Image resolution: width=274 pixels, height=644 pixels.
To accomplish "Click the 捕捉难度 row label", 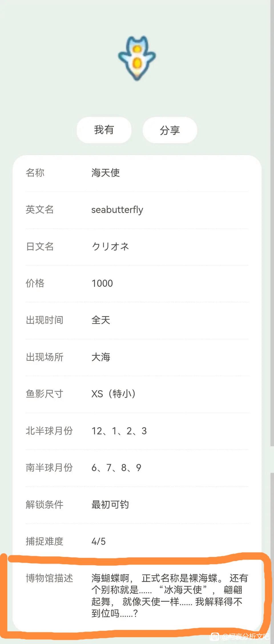I will [x=45, y=541].
